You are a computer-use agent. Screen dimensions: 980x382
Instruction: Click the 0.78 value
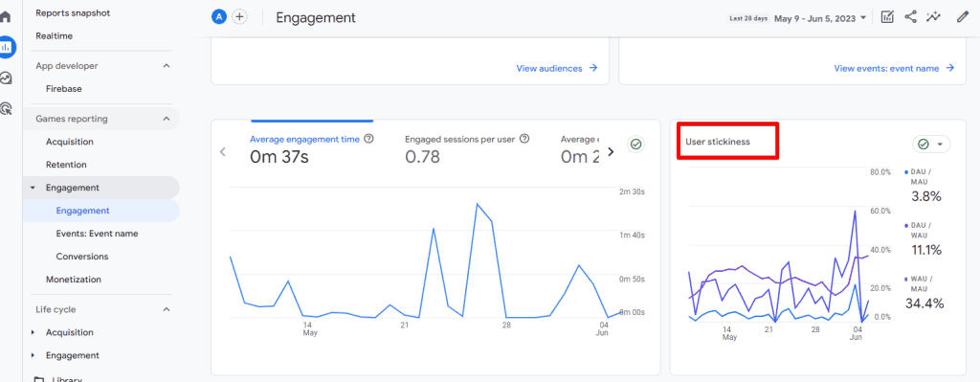pyautogui.click(x=422, y=157)
